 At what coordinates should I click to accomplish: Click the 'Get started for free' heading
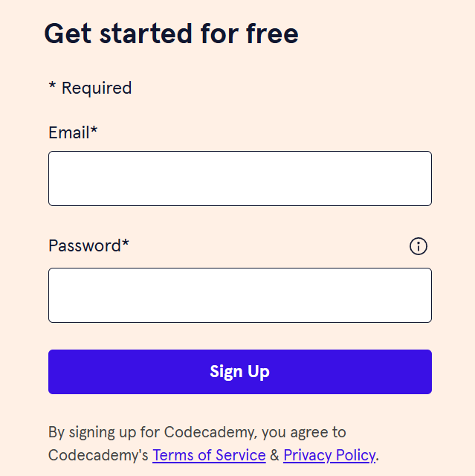tap(172, 33)
